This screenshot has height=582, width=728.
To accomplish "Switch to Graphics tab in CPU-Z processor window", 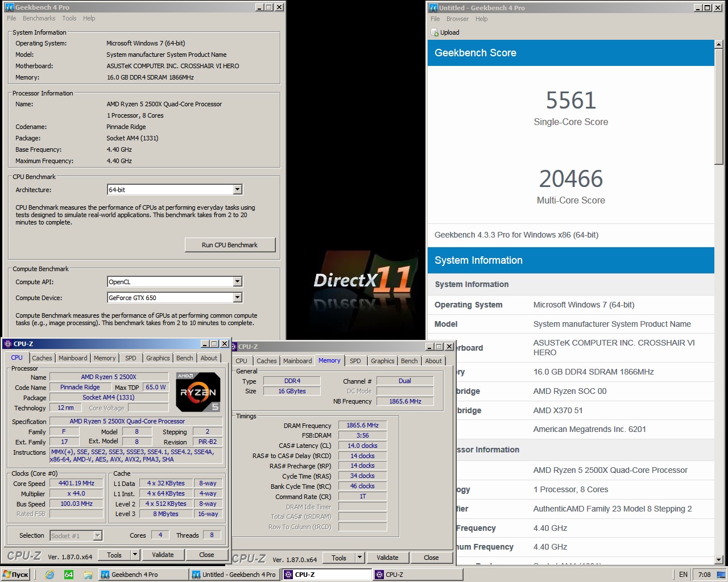I will pos(158,358).
